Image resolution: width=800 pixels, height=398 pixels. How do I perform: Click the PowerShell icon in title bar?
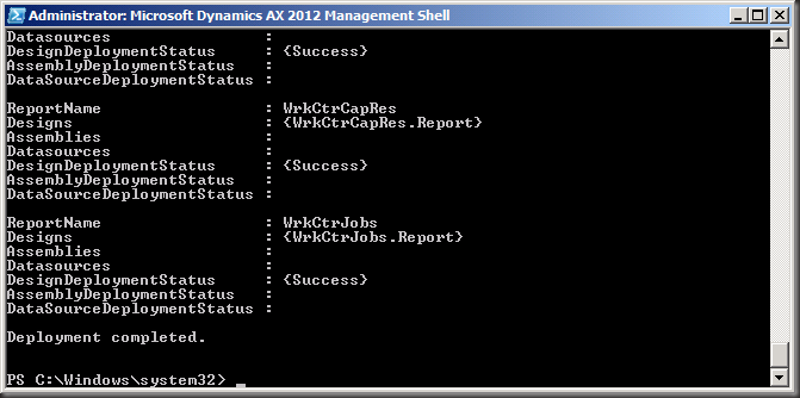click(x=16, y=15)
